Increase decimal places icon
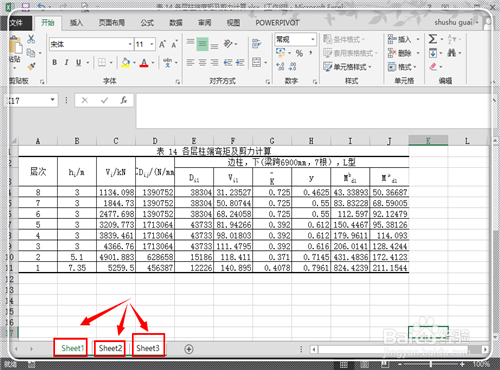Image resolution: width=500 pixels, height=370 pixels. pos(280,66)
